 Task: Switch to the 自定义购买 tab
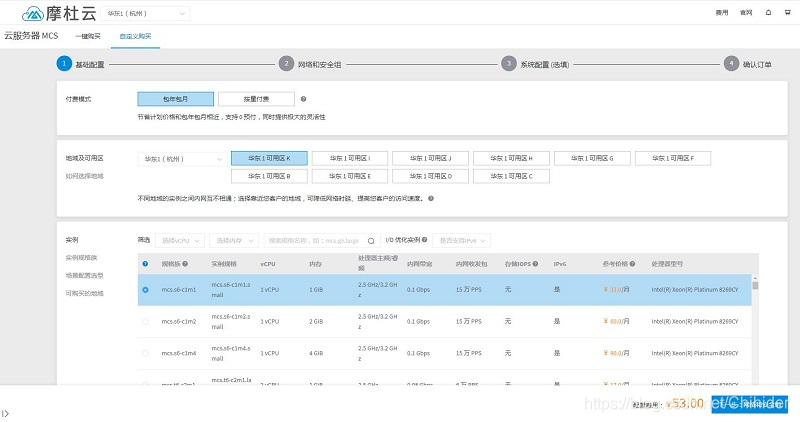tap(135, 36)
